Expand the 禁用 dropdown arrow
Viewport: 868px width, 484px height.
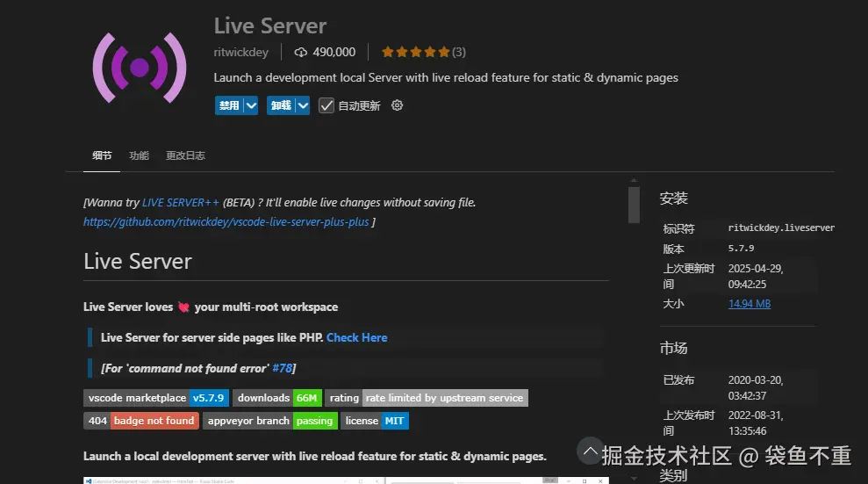coord(251,105)
